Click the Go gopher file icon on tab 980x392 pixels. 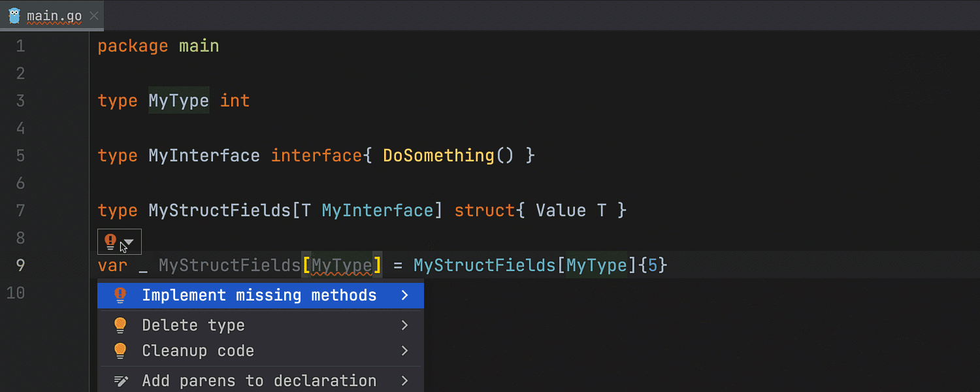[14, 16]
